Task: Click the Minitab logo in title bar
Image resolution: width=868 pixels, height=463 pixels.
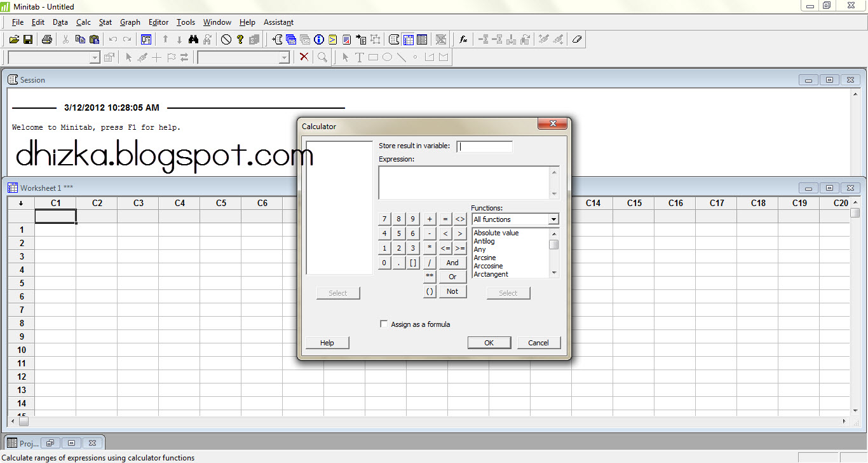Action: click(5, 6)
